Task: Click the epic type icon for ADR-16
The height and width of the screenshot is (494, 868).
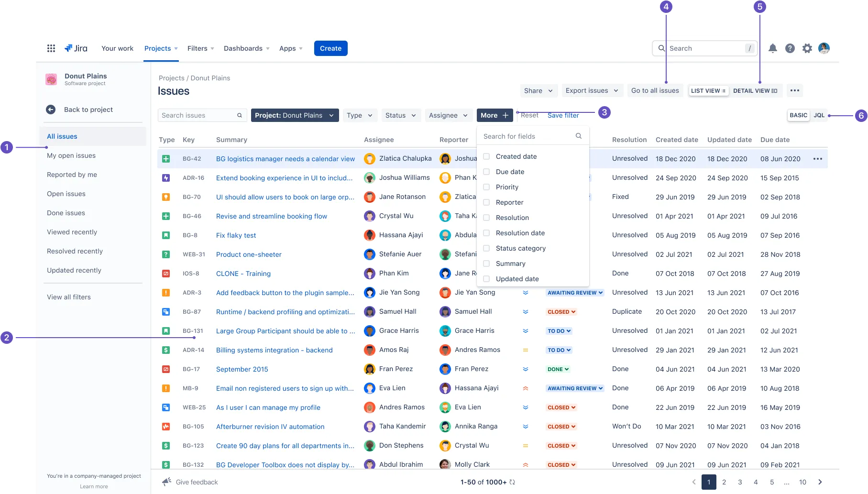Action: [166, 178]
